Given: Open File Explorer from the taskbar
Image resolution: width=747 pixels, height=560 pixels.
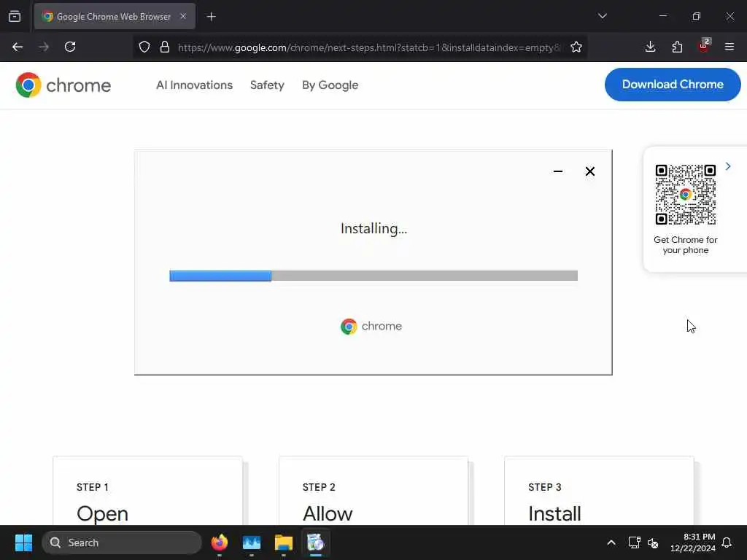Looking at the screenshot, I should (284, 542).
